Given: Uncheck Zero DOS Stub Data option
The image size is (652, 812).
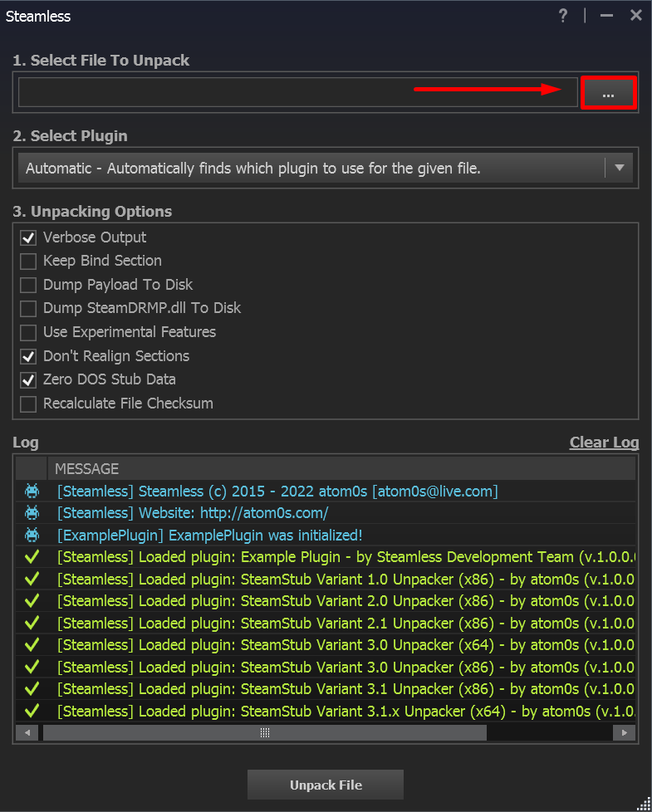Looking at the screenshot, I should click(28, 380).
